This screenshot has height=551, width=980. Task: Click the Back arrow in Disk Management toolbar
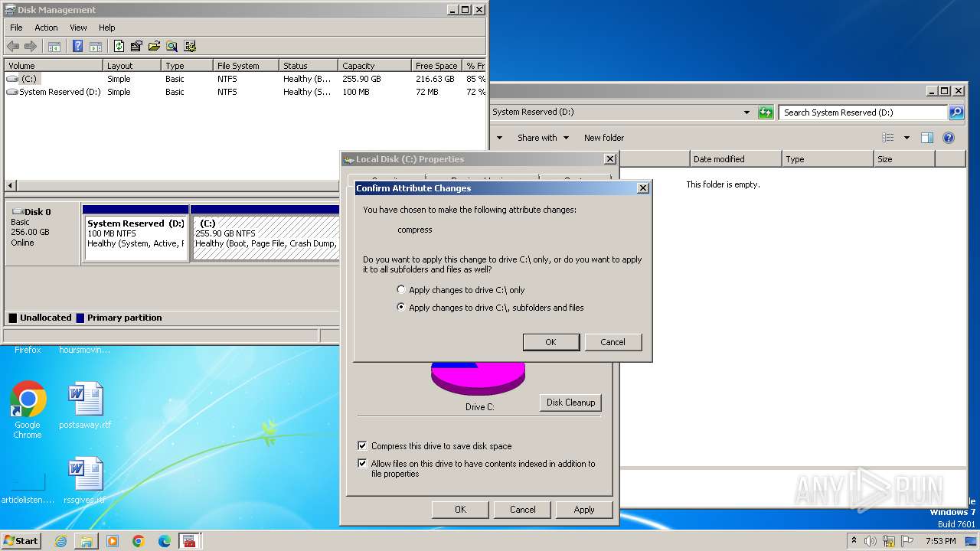[13, 47]
